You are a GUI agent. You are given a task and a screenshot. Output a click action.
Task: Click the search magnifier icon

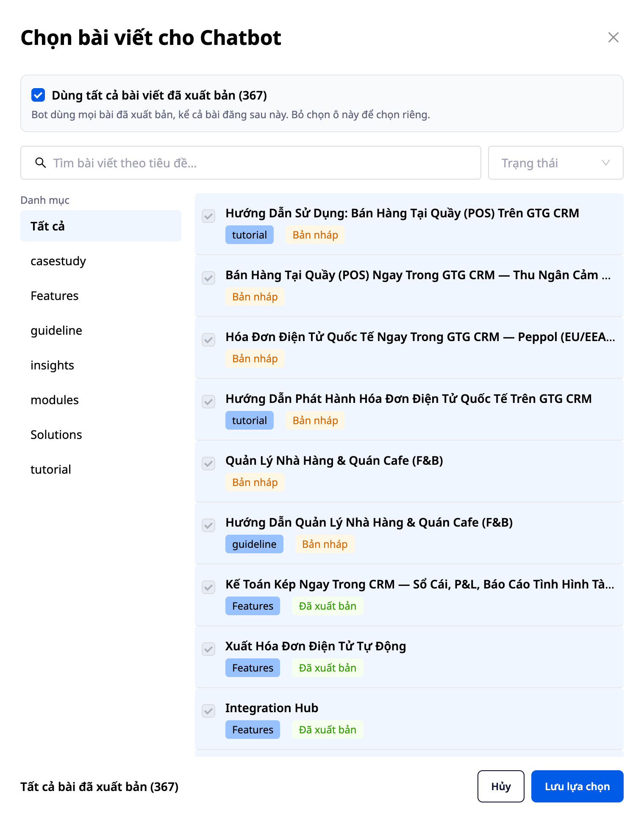click(x=41, y=163)
